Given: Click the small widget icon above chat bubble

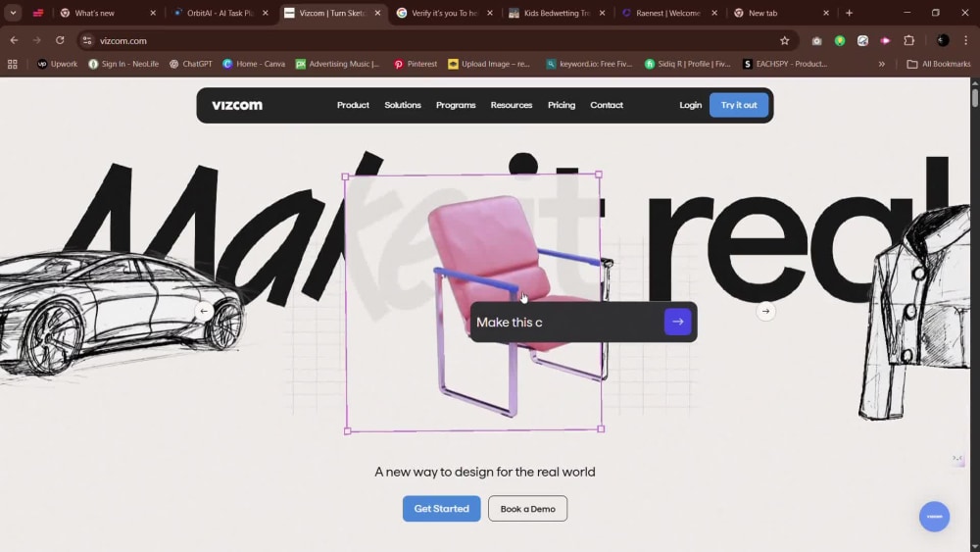Looking at the screenshot, I should (x=956, y=458).
